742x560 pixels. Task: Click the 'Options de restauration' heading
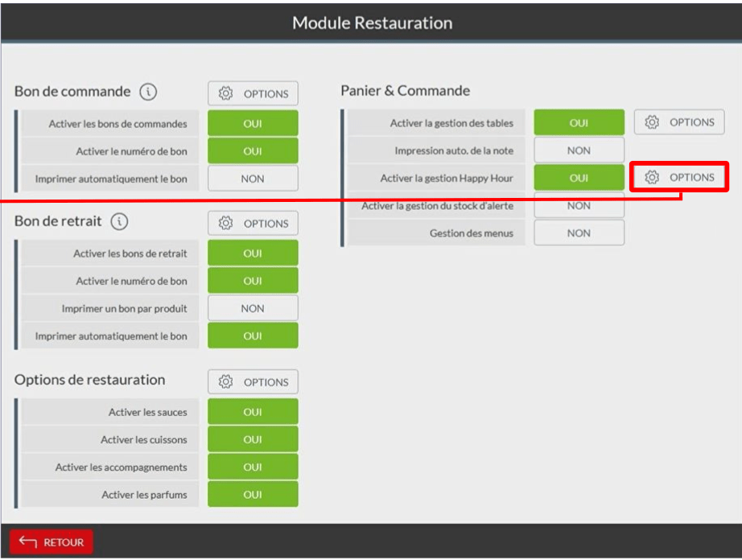[89, 379]
